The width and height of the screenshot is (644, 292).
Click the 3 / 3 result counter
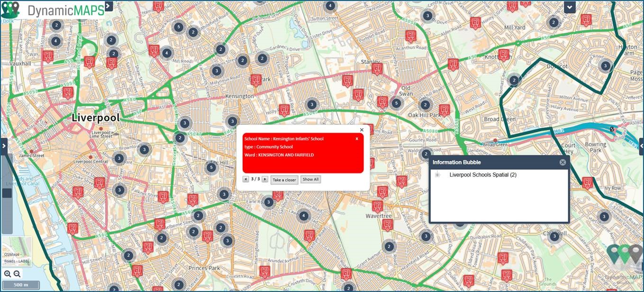[x=255, y=179]
